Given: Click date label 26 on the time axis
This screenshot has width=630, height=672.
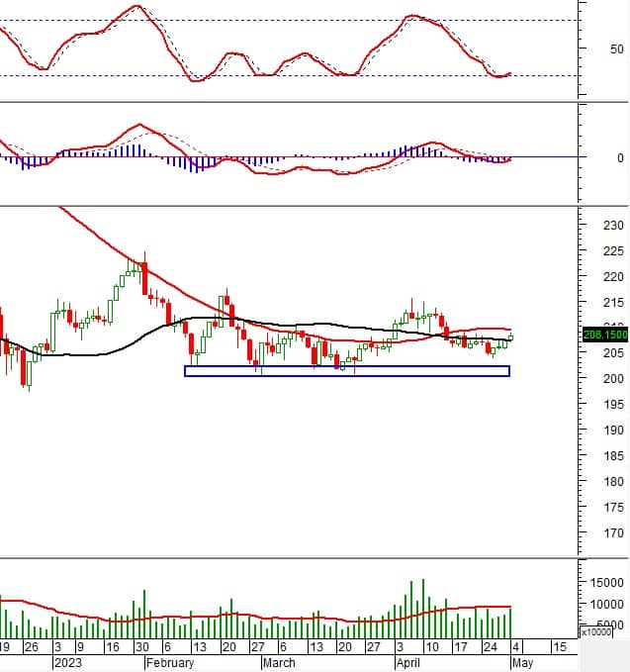Looking at the screenshot, I should (31, 646).
